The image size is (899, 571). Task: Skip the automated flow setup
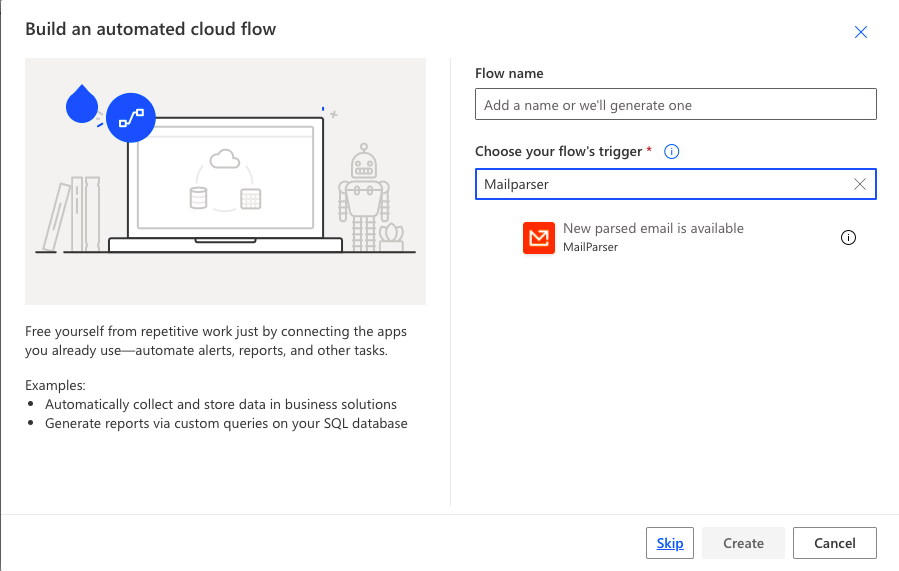[670, 543]
